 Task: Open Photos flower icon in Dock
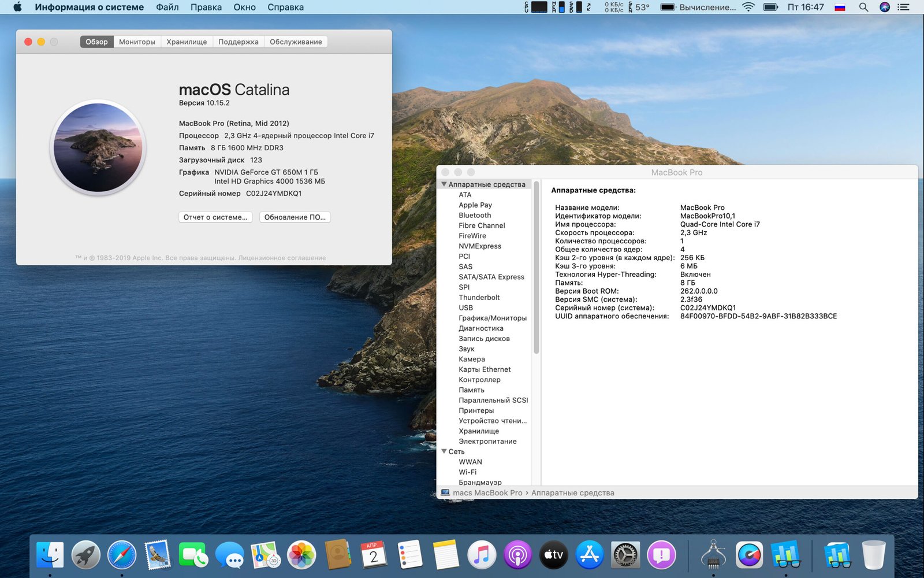301,555
